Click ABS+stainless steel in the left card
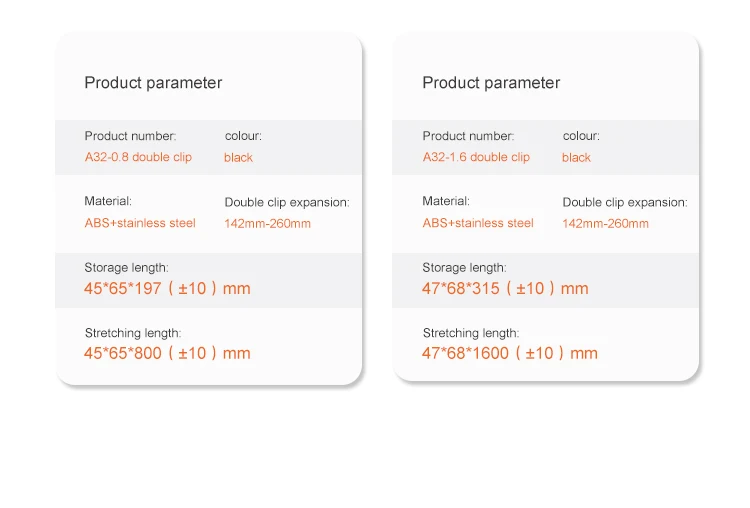This screenshot has width=750, height=508. (x=140, y=223)
